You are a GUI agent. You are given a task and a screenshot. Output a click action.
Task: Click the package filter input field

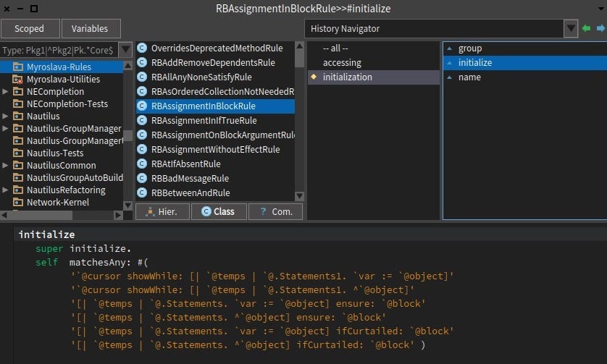point(59,50)
